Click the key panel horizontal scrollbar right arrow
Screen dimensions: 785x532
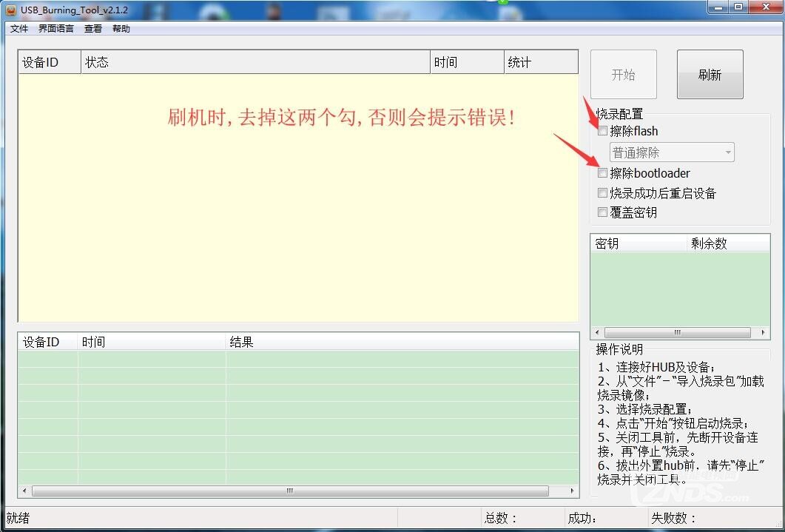(764, 332)
